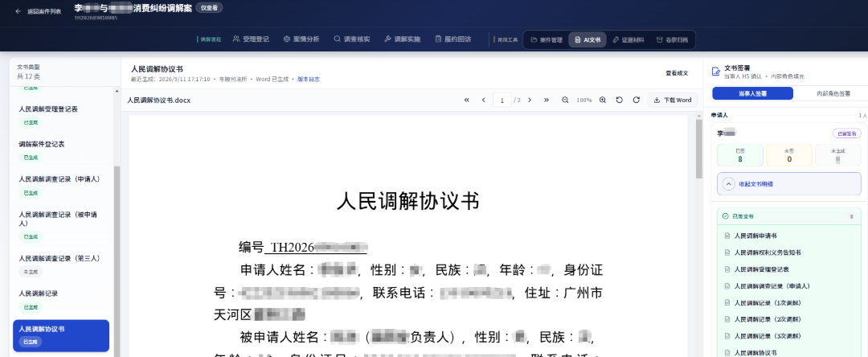Viewport: 868px width, 357px height.
Task: Click the 未签 0 count card
Action: coord(789,155)
